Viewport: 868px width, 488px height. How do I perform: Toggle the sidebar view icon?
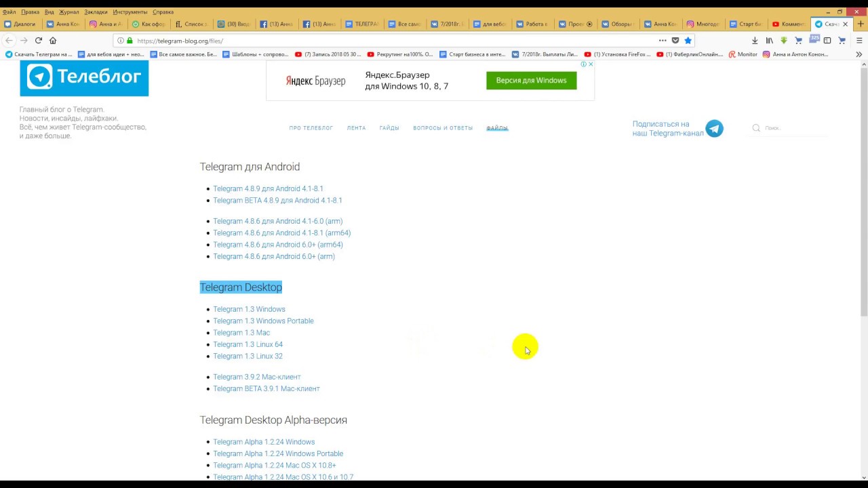click(827, 41)
